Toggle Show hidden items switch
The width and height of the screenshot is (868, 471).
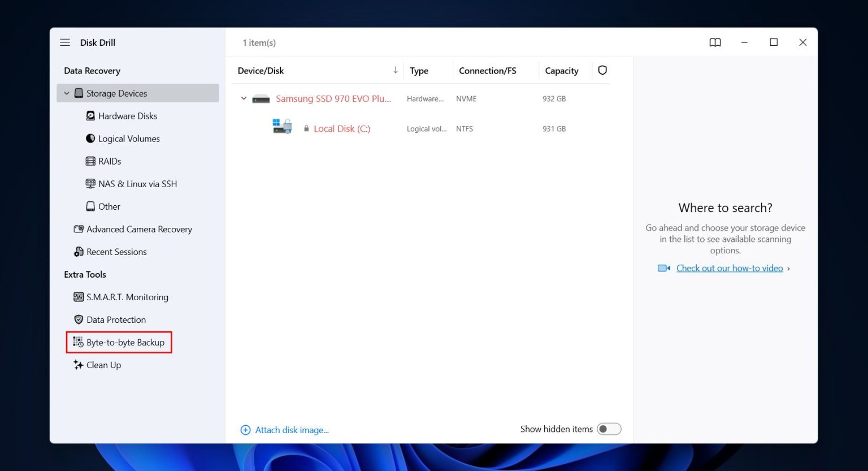click(x=609, y=429)
